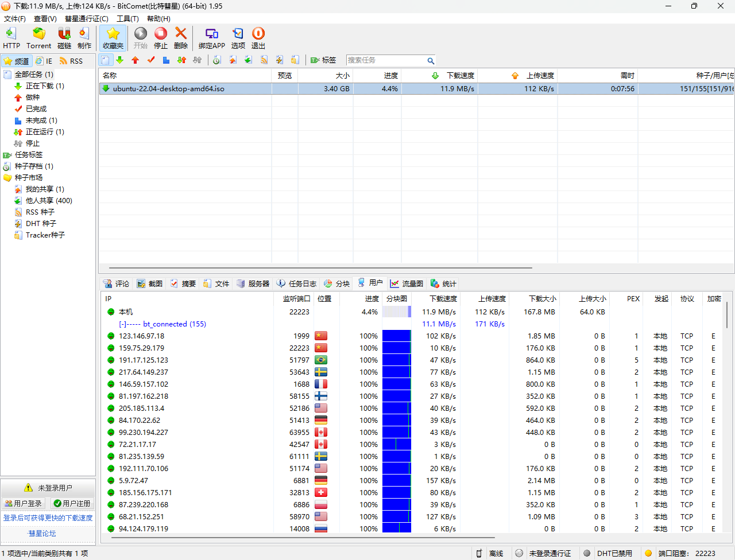Collapse the bt_connected (155) peer group

pyautogui.click(x=122, y=324)
